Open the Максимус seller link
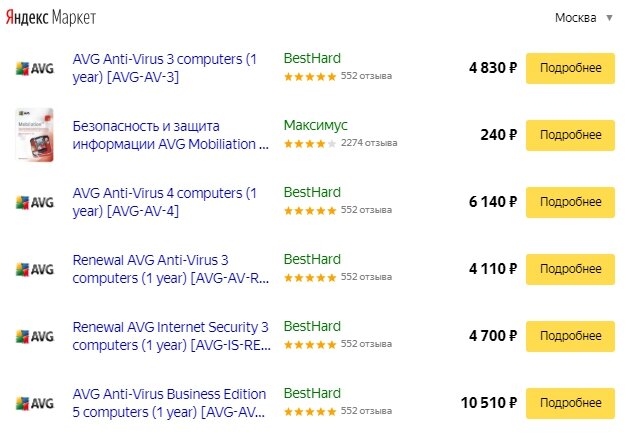The height and width of the screenshot is (439, 628). pyautogui.click(x=316, y=125)
